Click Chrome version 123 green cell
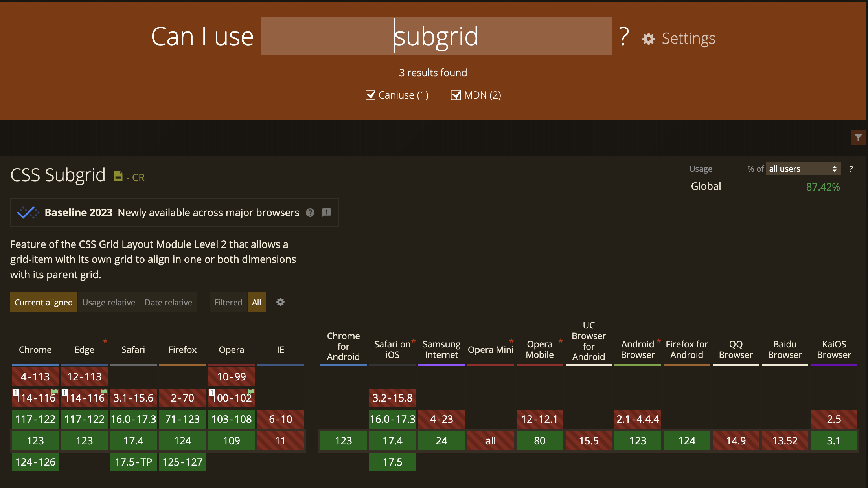868x488 pixels. [35, 440]
